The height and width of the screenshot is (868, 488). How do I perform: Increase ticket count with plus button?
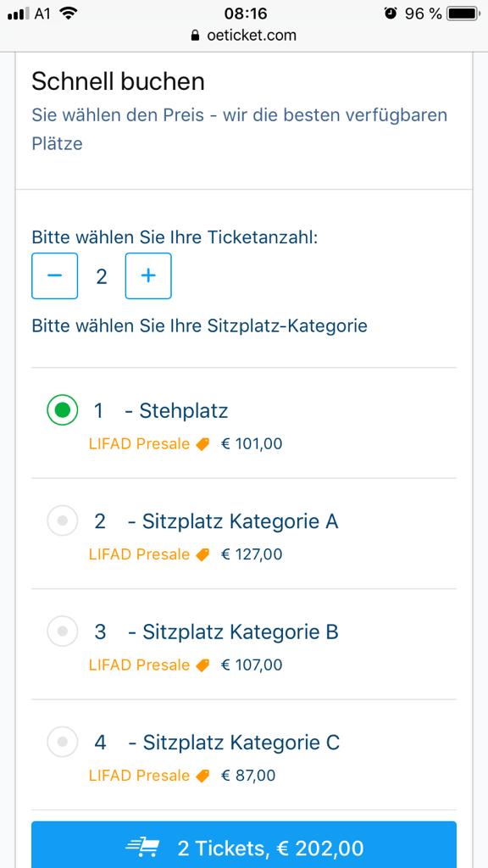click(x=148, y=275)
